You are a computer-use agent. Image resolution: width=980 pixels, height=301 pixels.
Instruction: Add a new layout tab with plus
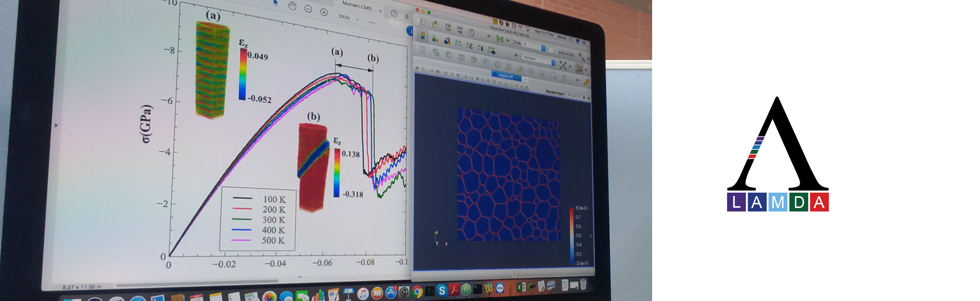pos(525,79)
